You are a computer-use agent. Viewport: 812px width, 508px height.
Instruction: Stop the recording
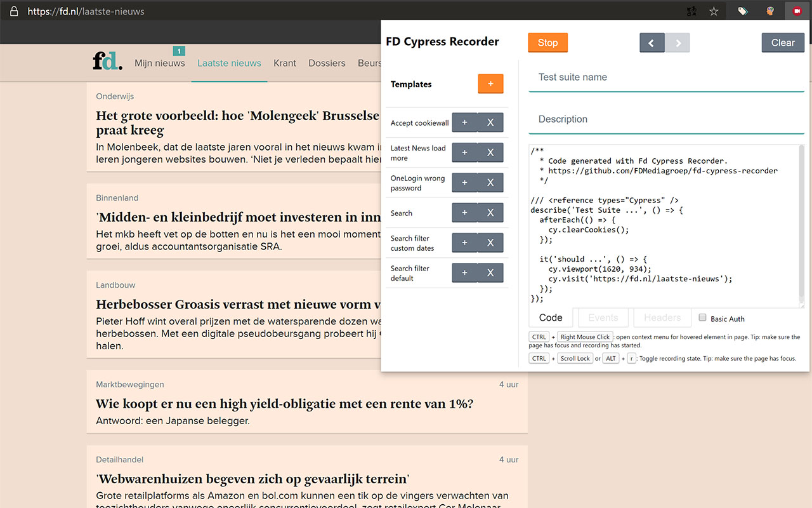pyautogui.click(x=547, y=43)
